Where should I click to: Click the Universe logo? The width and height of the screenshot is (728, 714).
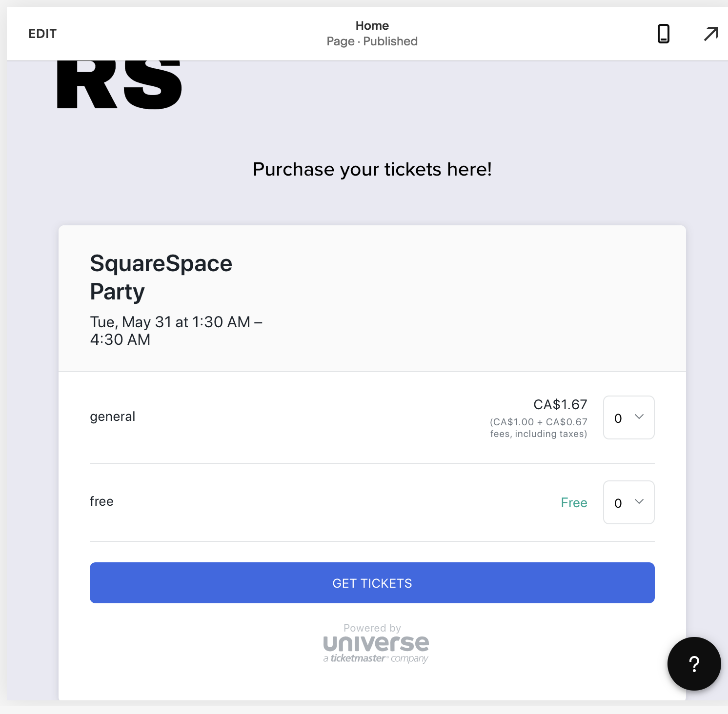coord(376,643)
